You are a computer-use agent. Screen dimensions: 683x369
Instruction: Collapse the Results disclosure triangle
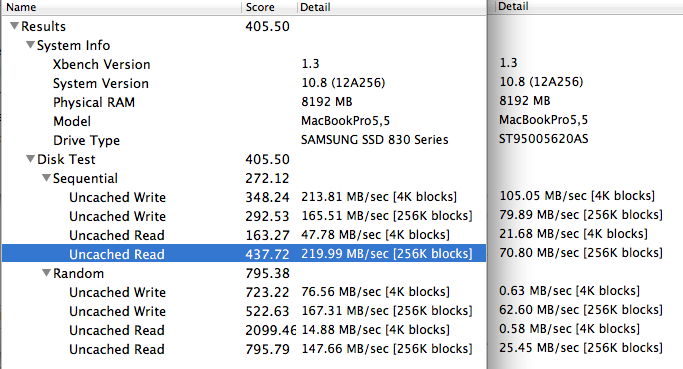(14, 26)
